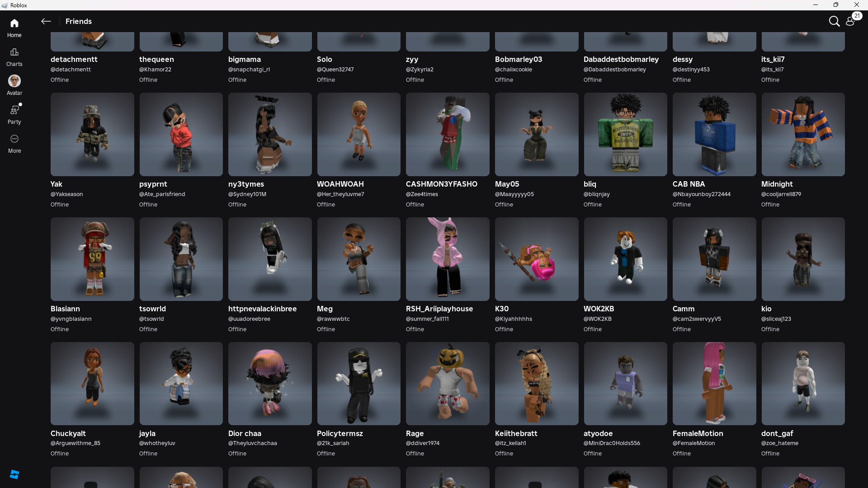Click the Friends page title
The image size is (868, 488).
[79, 21]
